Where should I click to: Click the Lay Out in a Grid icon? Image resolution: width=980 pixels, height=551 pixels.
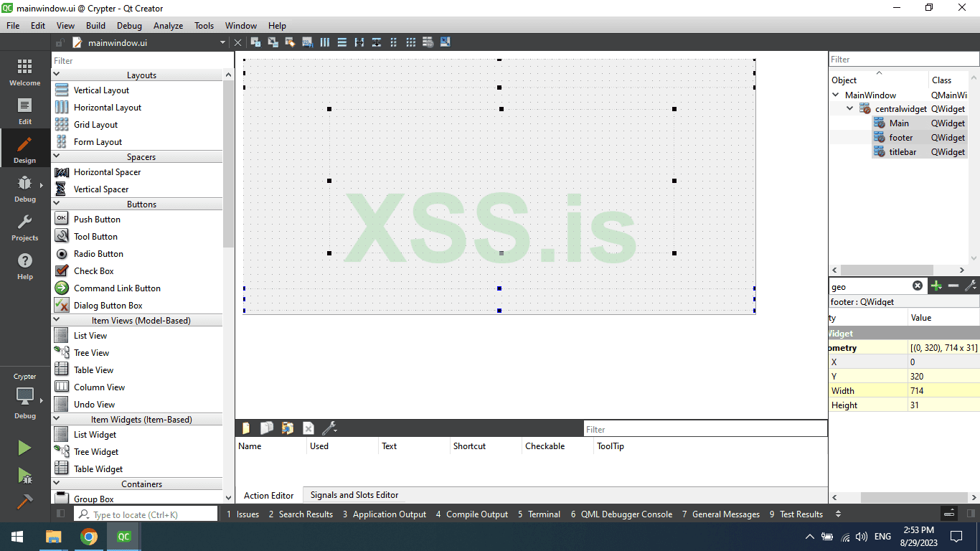click(x=410, y=42)
